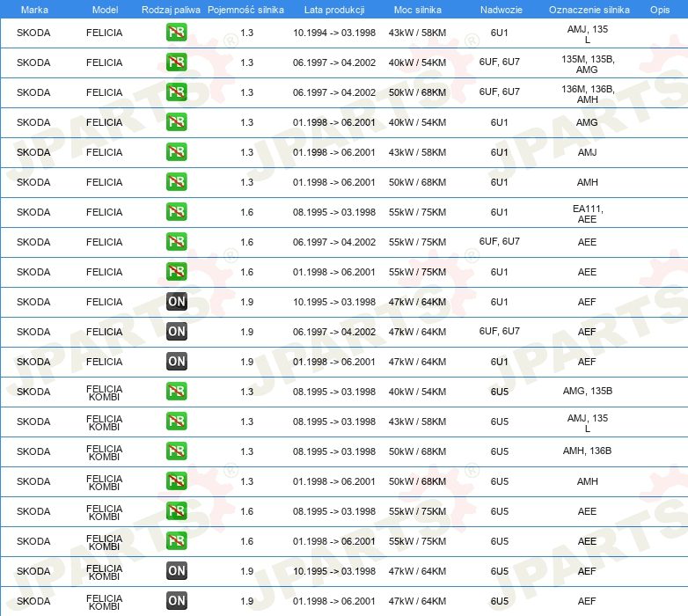
Task: Select 'AEF' code in the 1.9 6UF, 6U7 row
Action: tap(587, 332)
